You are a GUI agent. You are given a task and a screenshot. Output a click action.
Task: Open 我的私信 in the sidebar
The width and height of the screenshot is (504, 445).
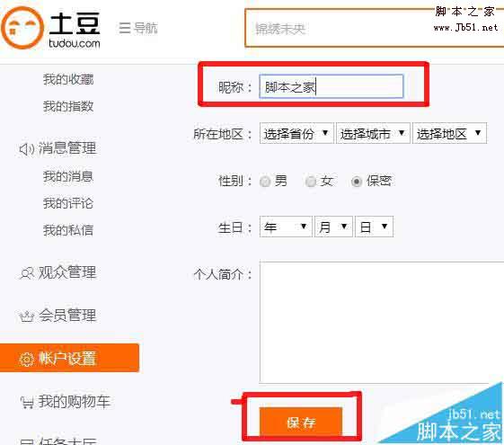click(68, 230)
